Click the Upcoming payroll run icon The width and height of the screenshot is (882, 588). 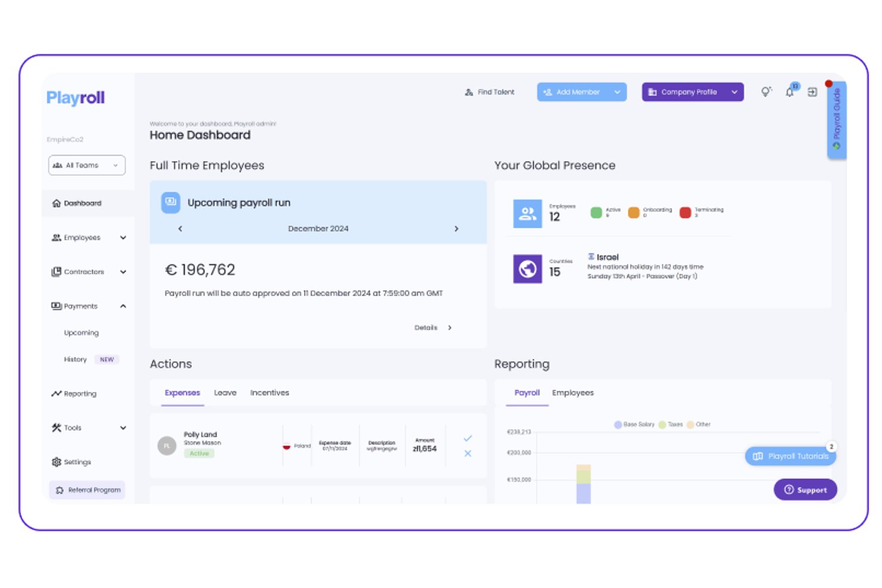[170, 202]
